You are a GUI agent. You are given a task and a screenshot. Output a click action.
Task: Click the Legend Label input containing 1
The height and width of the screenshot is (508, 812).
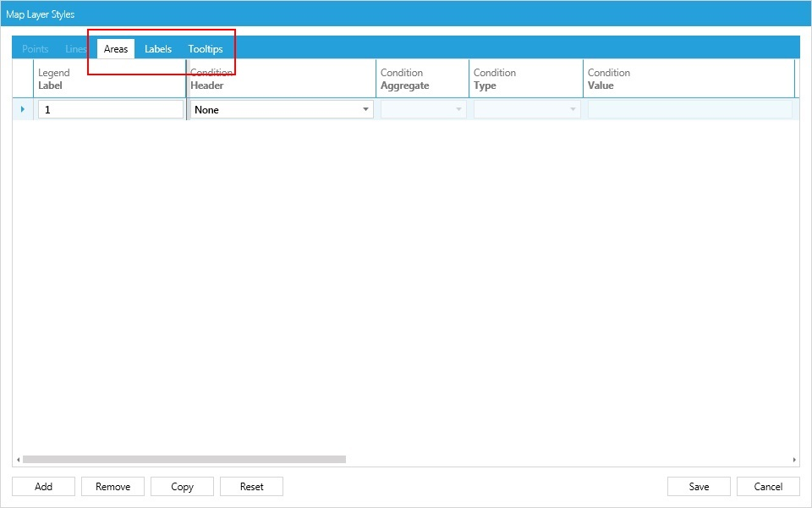[x=110, y=109]
